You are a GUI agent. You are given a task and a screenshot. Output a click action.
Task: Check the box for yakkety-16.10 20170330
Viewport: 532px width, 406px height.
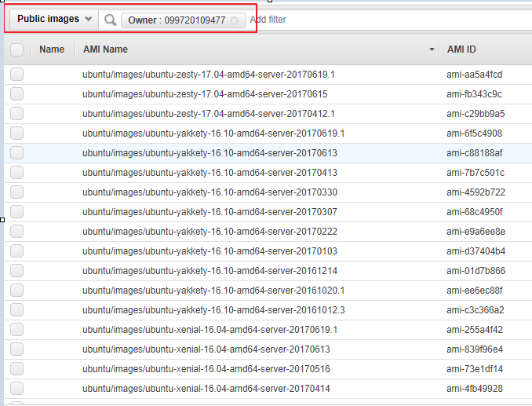(x=16, y=192)
